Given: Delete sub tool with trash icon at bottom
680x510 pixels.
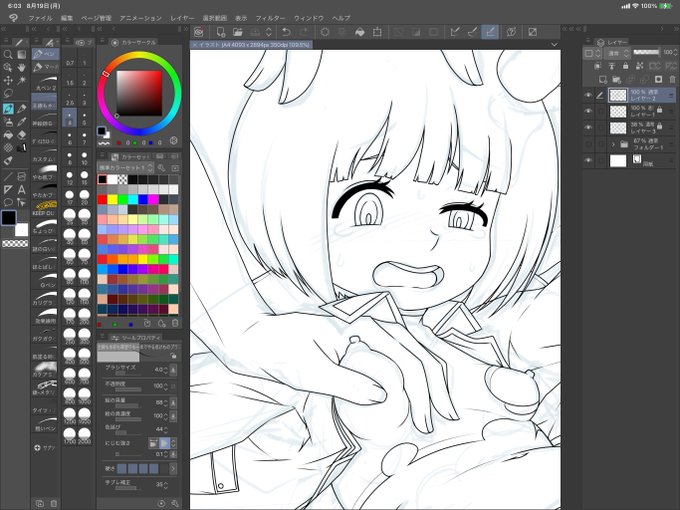Looking at the screenshot, I should [54, 503].
